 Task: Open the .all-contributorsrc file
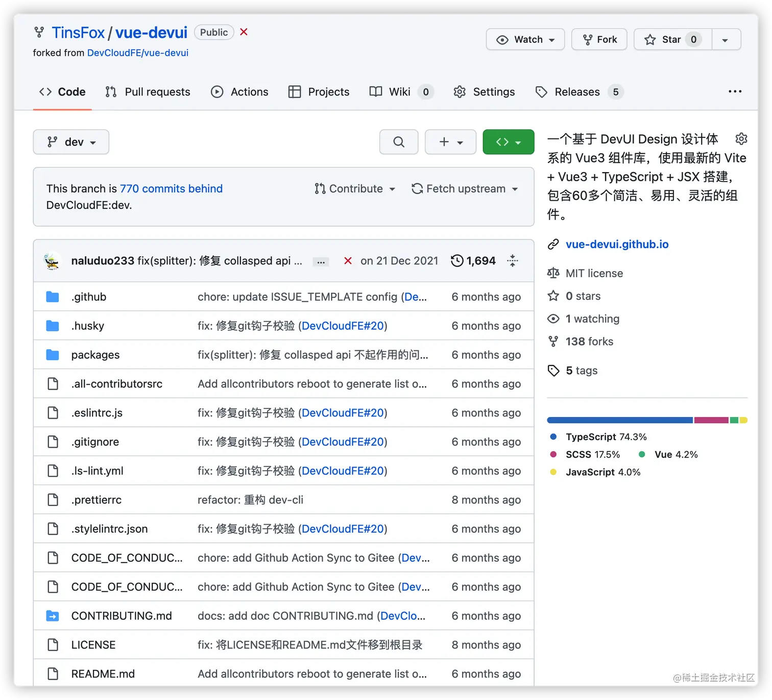click(117, 384)
